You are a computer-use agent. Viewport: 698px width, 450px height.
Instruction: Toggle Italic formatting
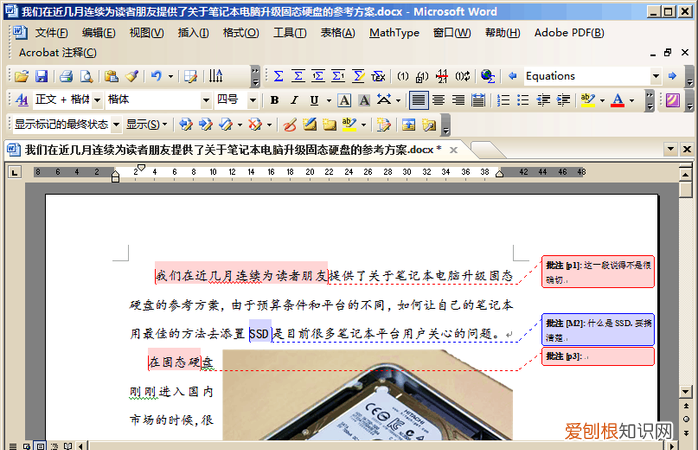click(x=294, y=100)
